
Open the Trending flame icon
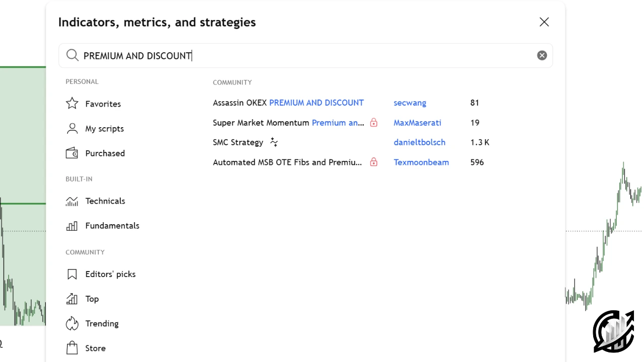[72, 323]
